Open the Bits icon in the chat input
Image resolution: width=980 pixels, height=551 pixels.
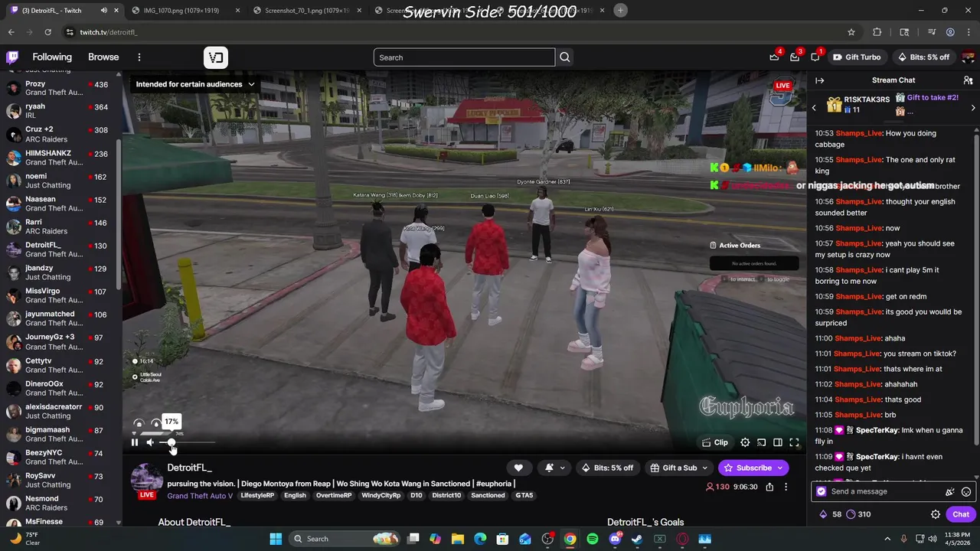950,492
